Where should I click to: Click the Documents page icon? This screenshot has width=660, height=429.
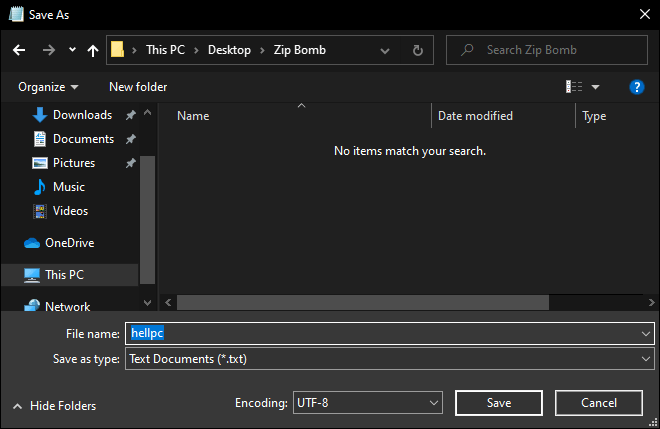click(x=40, y=139)
